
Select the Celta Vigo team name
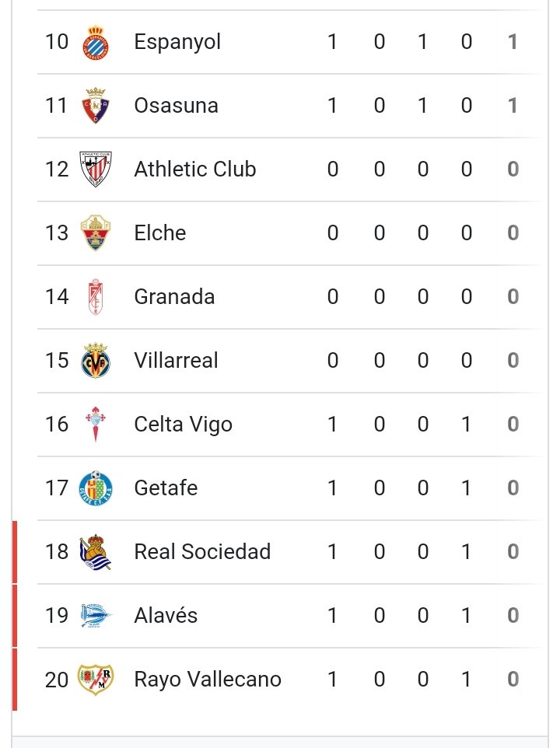(x=183, y=425)
